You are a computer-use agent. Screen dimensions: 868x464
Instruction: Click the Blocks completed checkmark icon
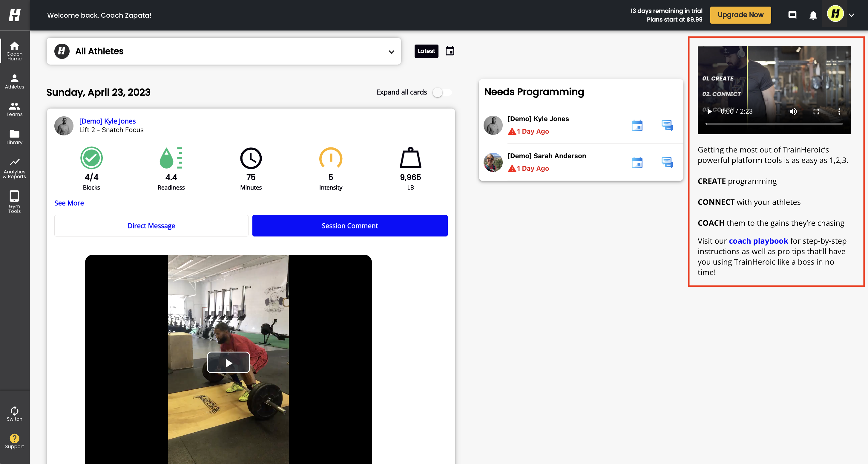(x=91, y=158)
